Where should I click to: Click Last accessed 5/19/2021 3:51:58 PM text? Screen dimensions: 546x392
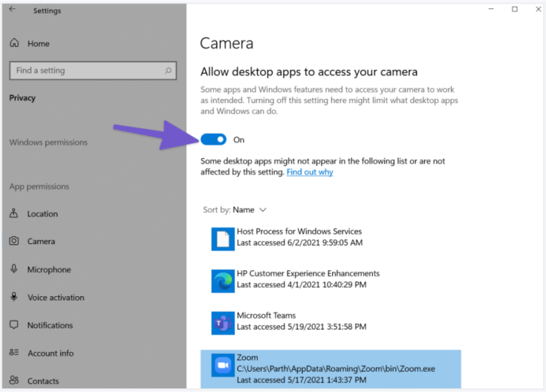pyautogui.click(x=302, y=327)
